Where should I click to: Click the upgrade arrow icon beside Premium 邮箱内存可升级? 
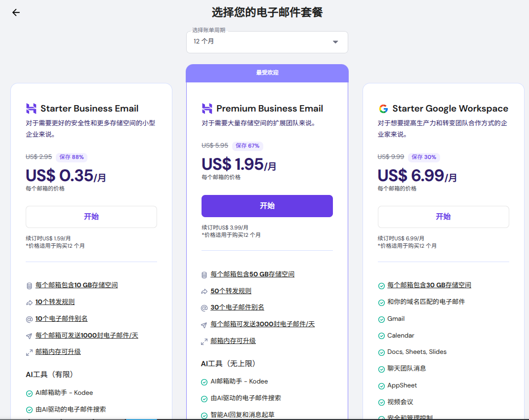[x=203, y=341]
